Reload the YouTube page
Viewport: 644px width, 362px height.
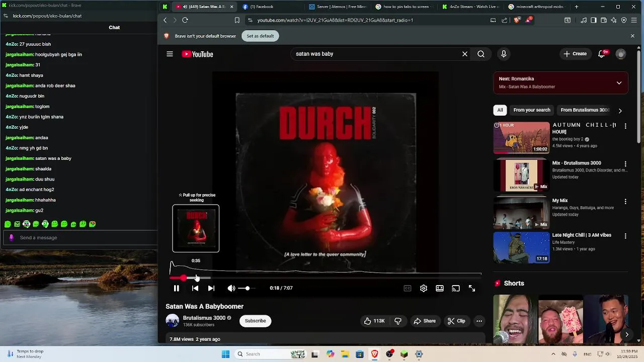pos(185,20)
